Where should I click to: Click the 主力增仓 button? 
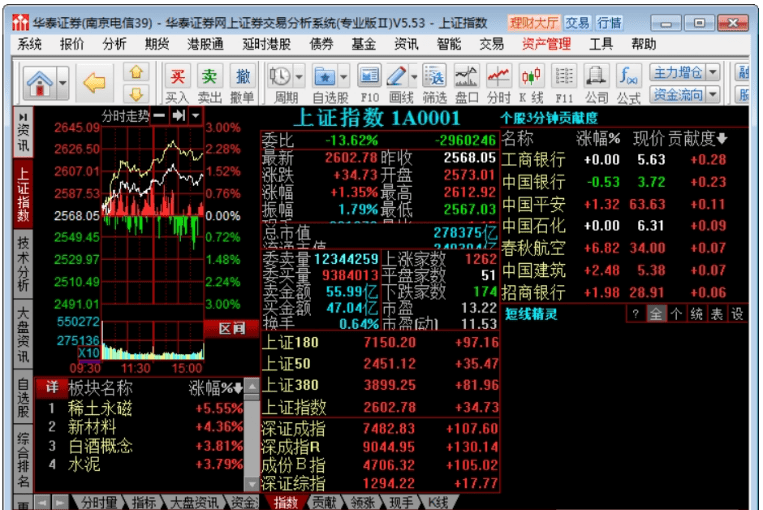(x=677, y=73)
